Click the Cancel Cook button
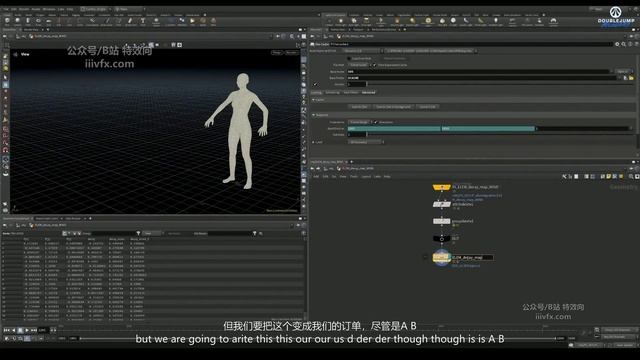The width and height of the screenshot is (640, 360). [427, 107]
